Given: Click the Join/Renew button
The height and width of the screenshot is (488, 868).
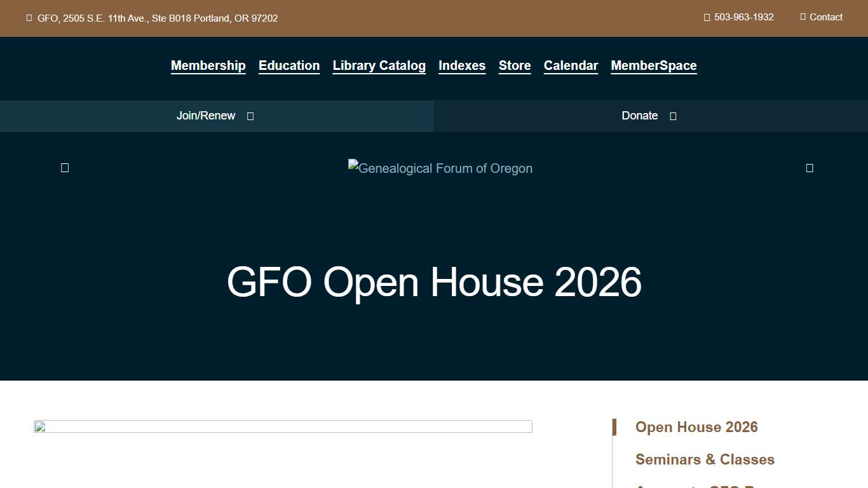Looking at the screenshot, I should 206,116.
